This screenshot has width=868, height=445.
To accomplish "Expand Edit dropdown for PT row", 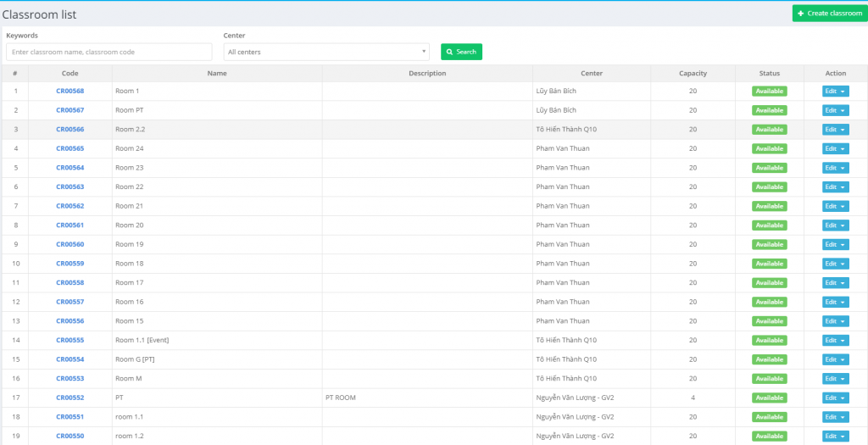I will 835,398.
